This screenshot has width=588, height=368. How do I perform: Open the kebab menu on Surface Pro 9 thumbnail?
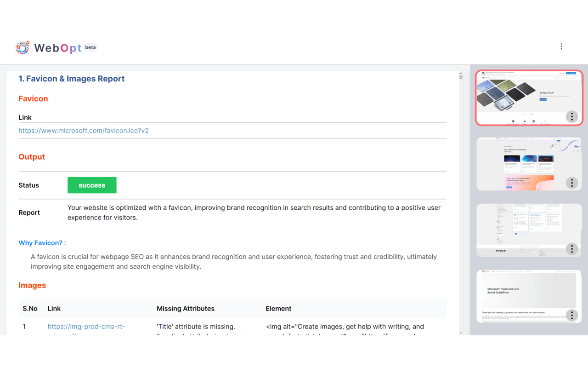tap(571, 116)
